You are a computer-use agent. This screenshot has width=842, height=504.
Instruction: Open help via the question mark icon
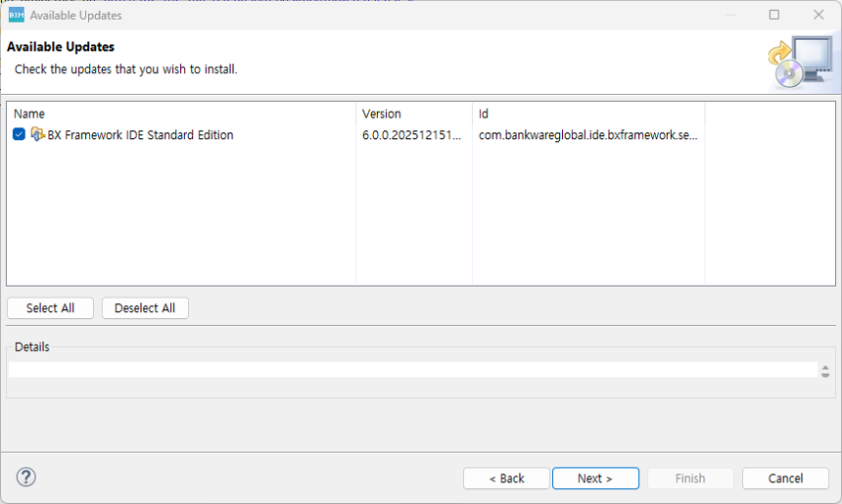[x=25, y=477]
